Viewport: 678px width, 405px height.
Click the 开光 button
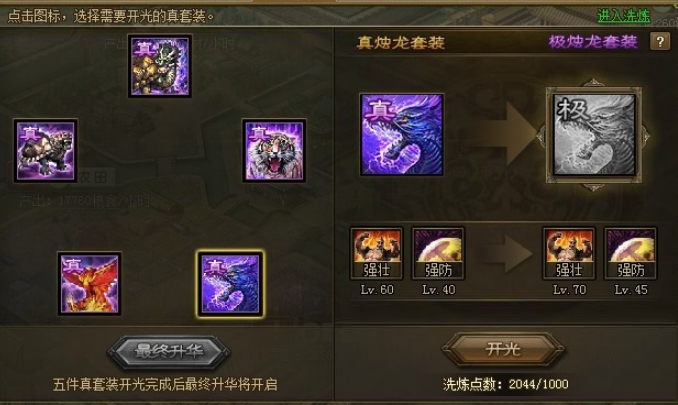tap(503, 349)
